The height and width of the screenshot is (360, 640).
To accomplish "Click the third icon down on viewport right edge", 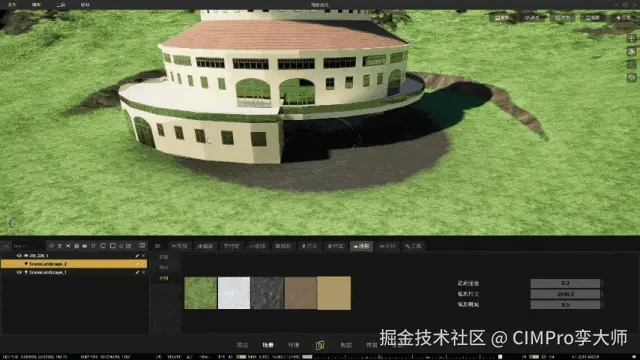I will click(632, 64).
